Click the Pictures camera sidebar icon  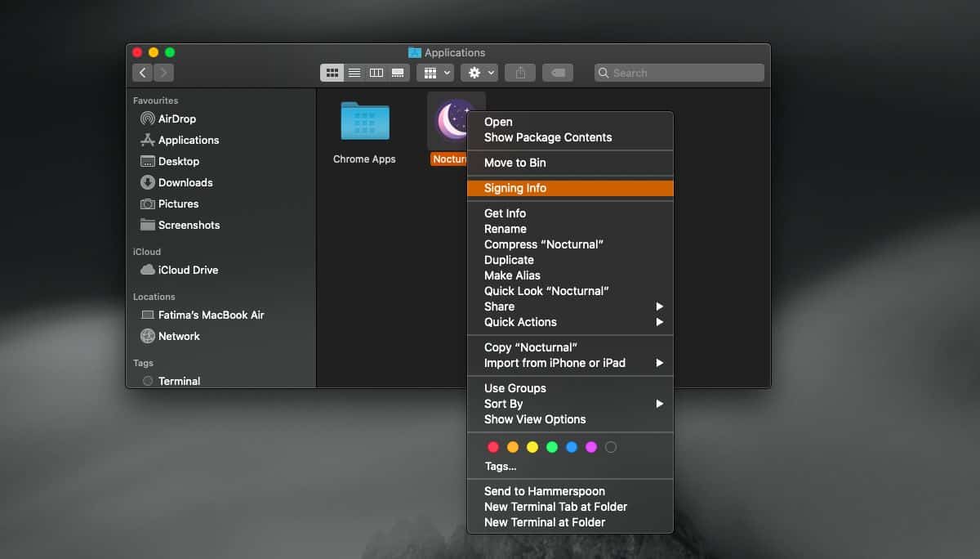coord(148,203)
